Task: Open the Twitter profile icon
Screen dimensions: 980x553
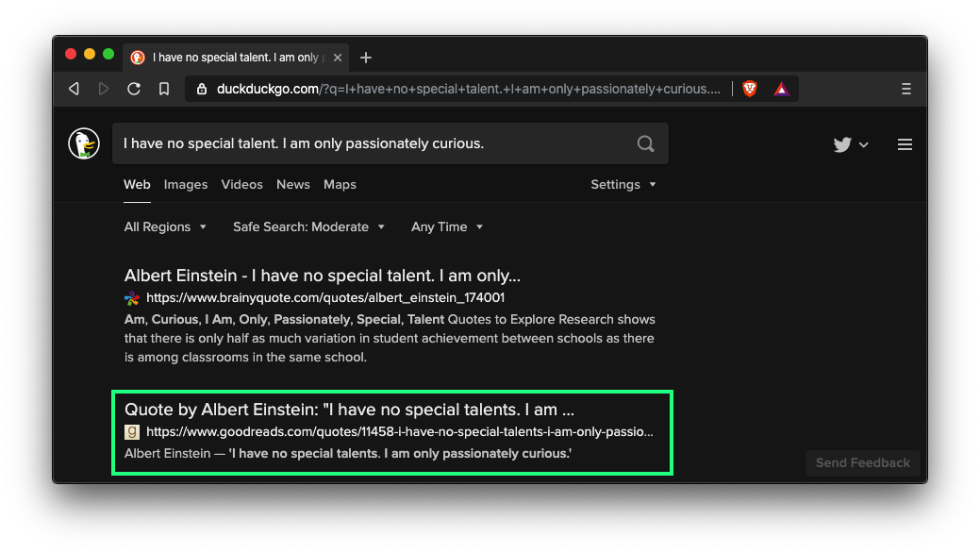Action: 839,144
